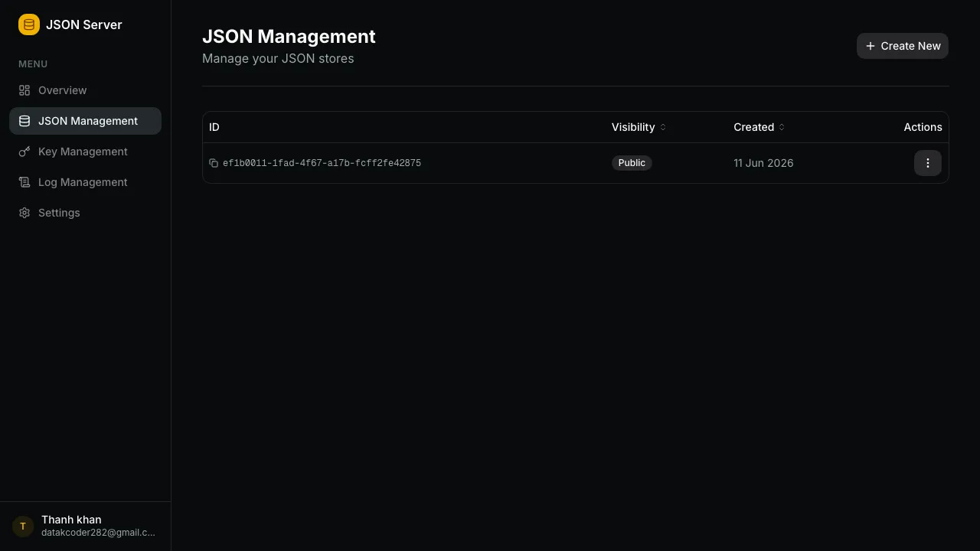Click the plus icon on Create New

[x=871, y=46]
